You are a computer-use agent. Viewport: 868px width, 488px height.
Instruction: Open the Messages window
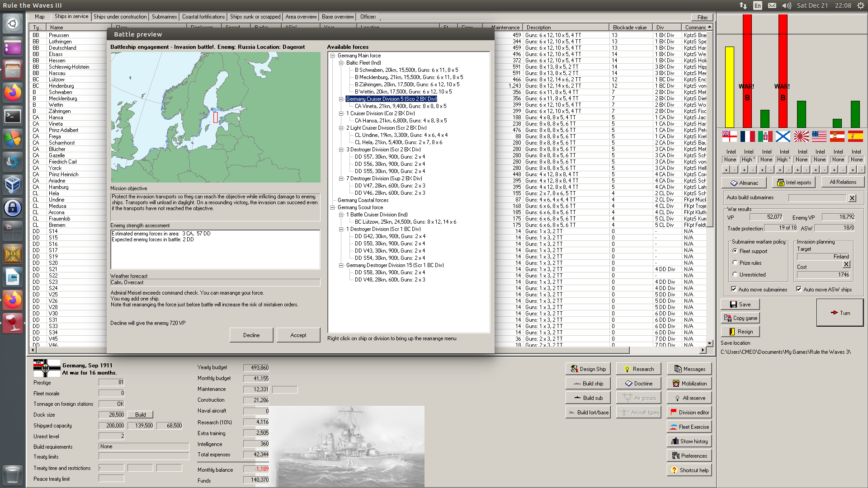[x=689, y=369]
